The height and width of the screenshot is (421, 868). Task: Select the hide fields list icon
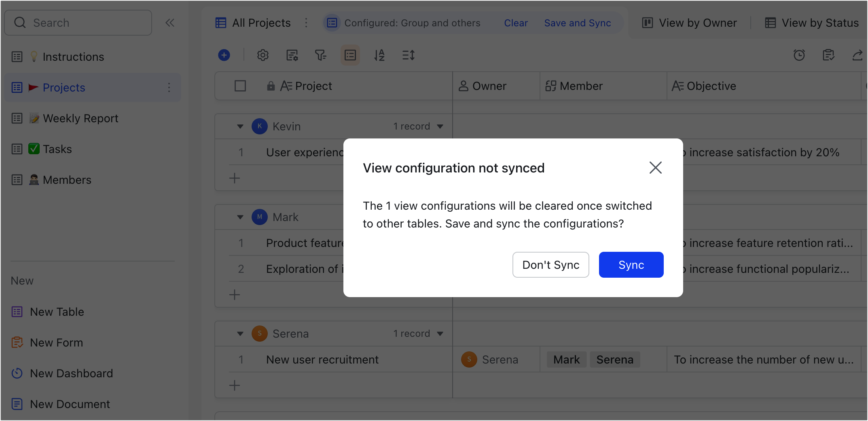pyautogui.click(x=350, y=55)
